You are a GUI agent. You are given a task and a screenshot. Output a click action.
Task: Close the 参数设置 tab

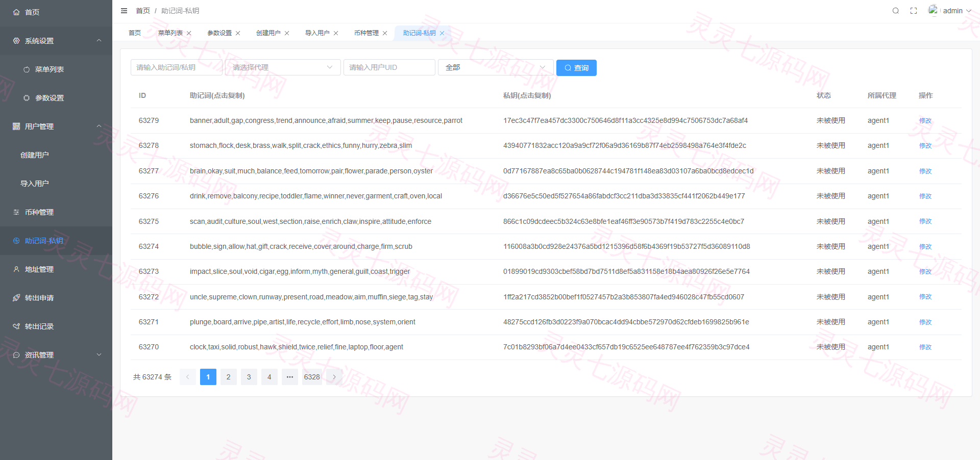238,33
